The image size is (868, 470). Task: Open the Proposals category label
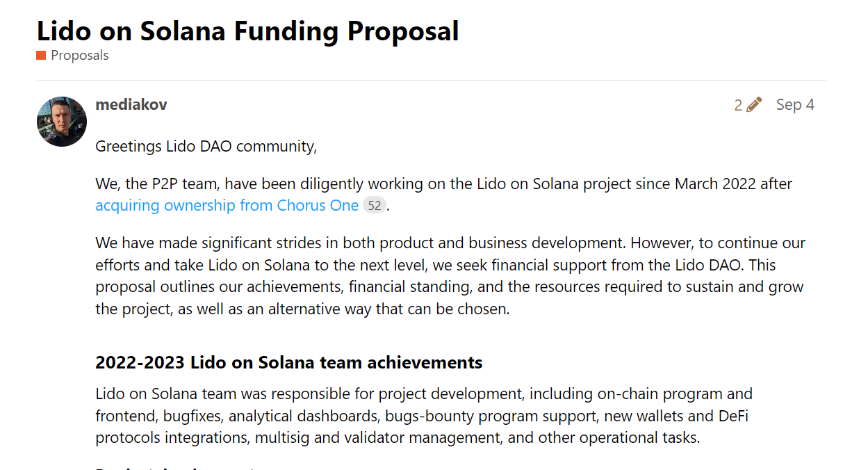[80, 56]
